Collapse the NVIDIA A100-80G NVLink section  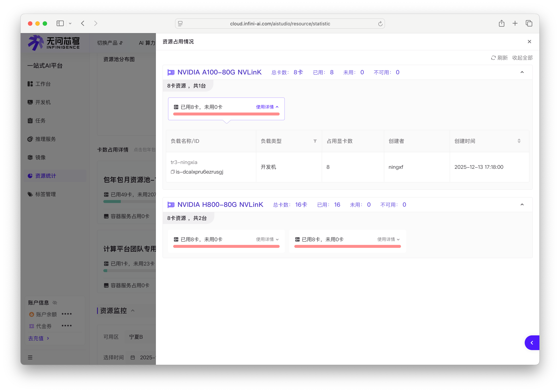(x=522, y=72)
